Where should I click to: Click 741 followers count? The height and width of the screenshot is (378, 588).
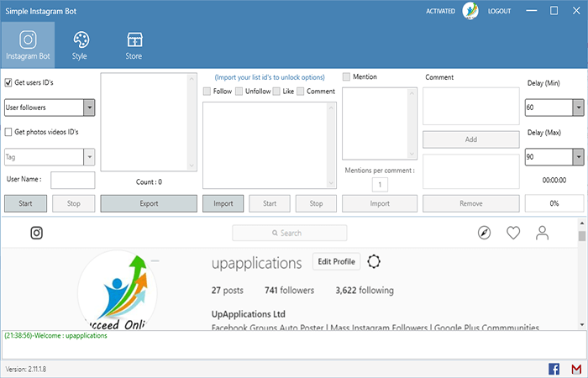[x=289, y=291]
